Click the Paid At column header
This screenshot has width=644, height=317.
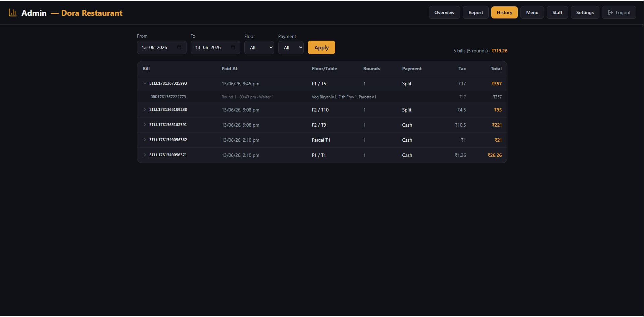pyautogui.click(x=230, y=69)
